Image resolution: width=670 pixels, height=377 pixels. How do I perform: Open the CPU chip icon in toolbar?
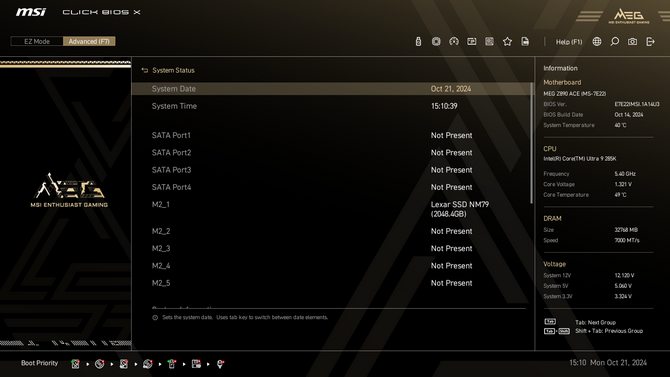[x=436, y=41]
